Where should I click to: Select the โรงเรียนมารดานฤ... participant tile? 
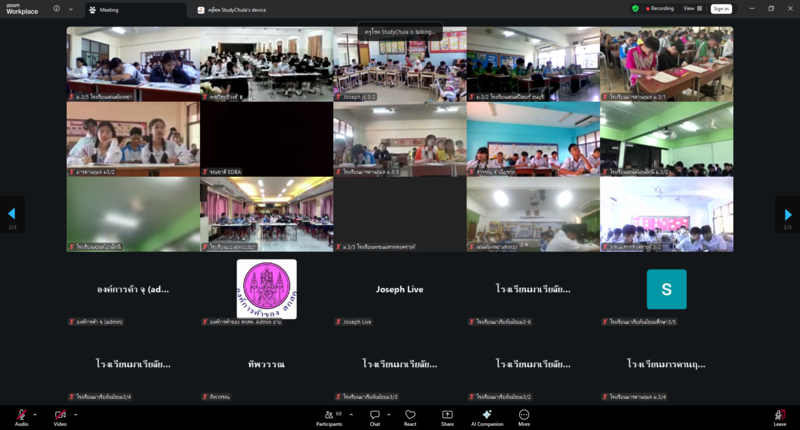(x=666, y=364)
